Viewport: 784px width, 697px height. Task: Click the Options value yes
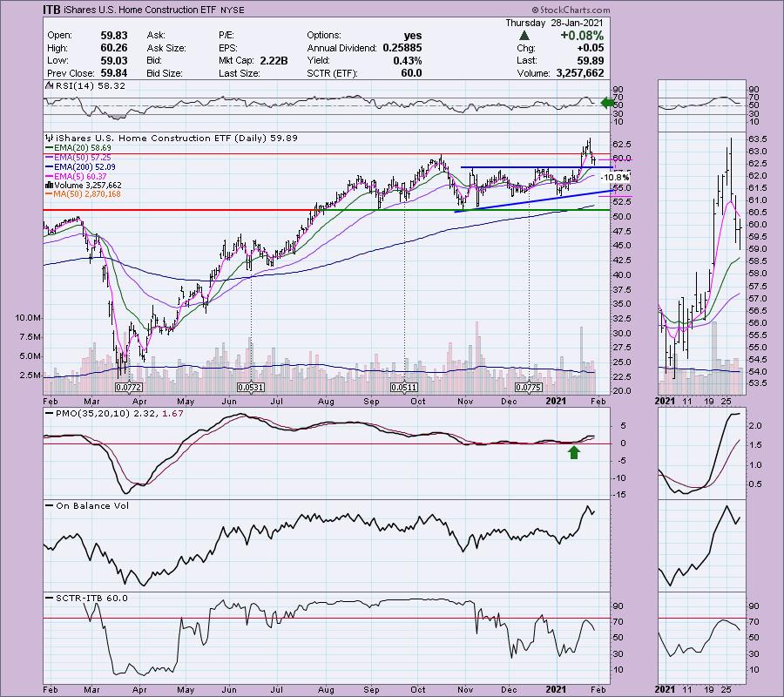[413, 36]
